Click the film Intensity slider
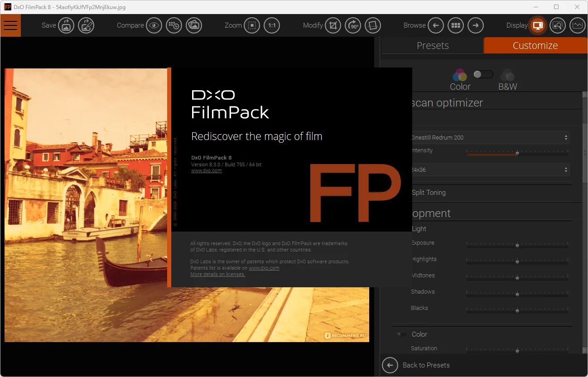 pos(517,154)
